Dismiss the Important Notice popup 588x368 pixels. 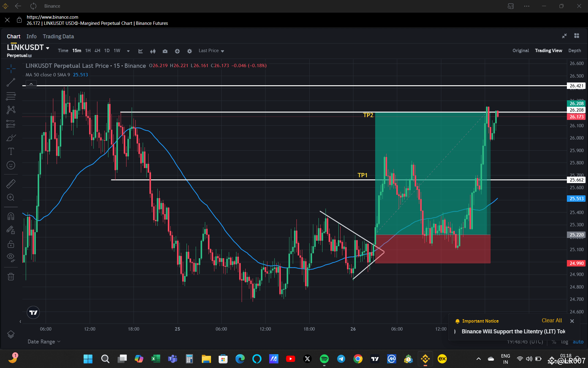(x=572, y=321)
